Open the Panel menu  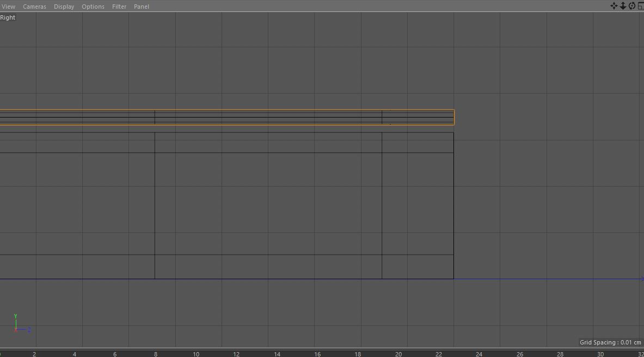[142, 7]
